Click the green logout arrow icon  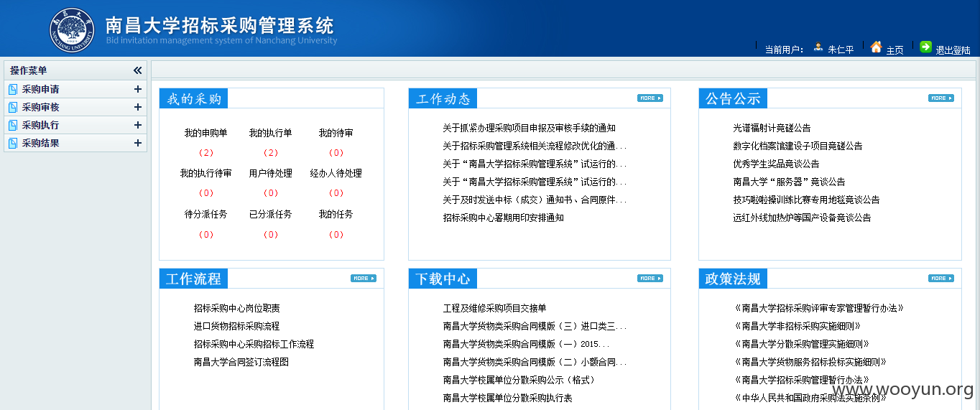925,47
